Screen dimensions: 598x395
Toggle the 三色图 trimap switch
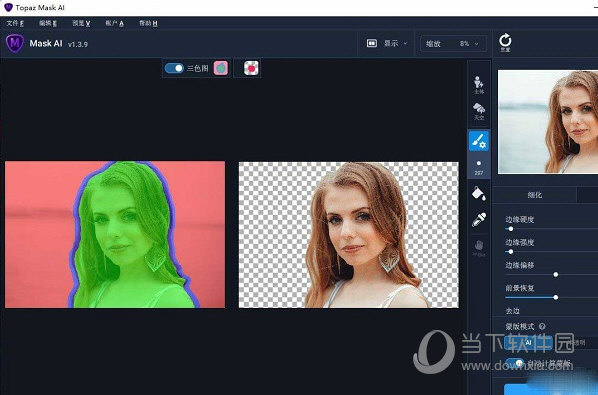(174, 68)
